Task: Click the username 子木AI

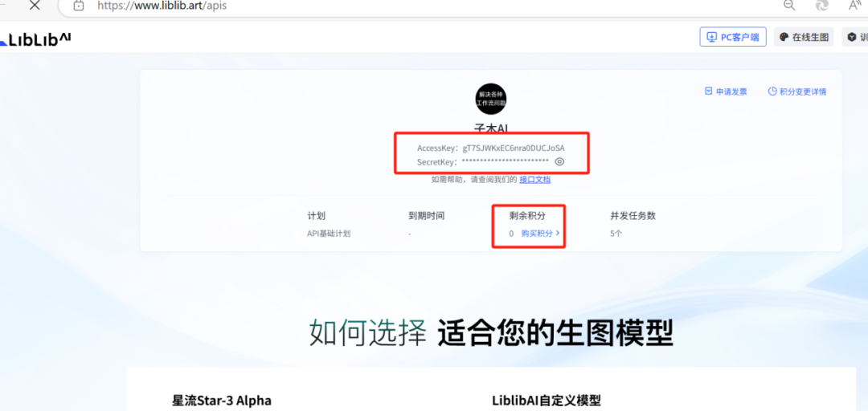Action: 491,128
